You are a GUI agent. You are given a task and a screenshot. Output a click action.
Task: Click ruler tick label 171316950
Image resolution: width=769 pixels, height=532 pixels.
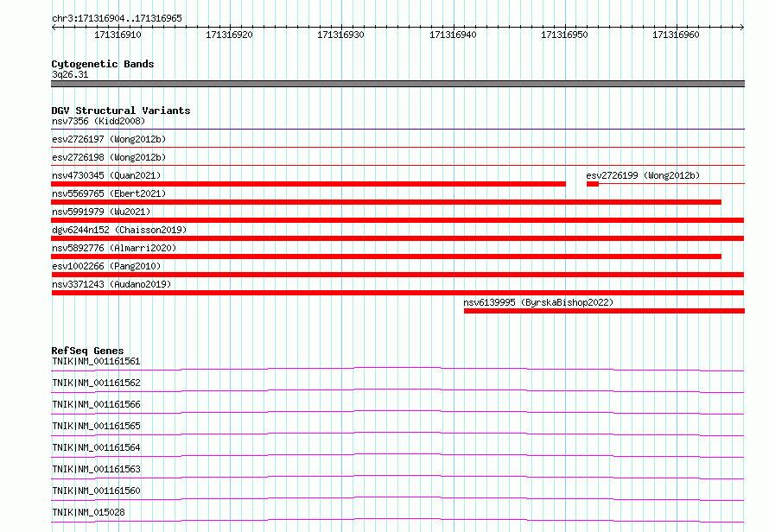point(564,35)
